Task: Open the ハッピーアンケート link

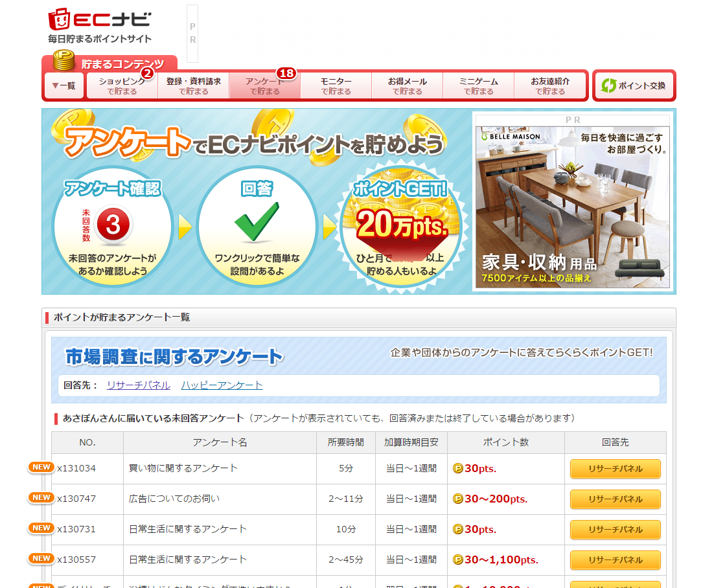Action: pyautogui.click(x=222, y=385)
